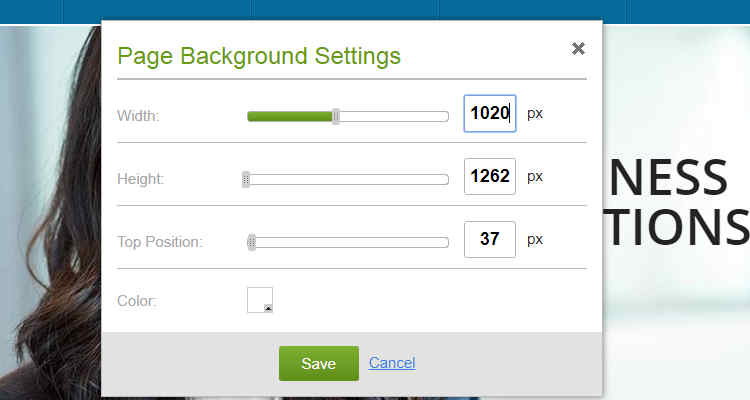This screenshot has height=400, width=750.
Task: Click the Page Background Settings title
Action: pyautogui.click(x=259, y=55)
